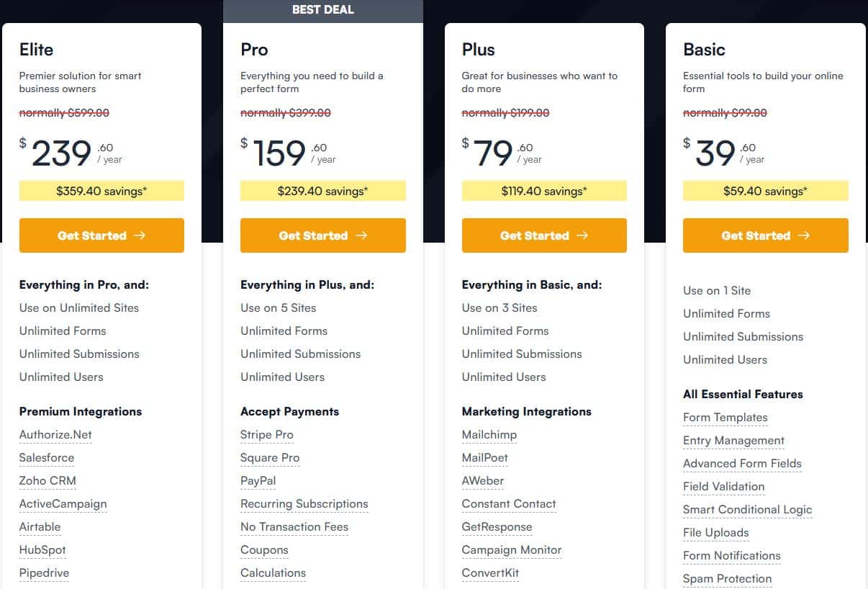Click the Zoho CRM link
This screenshot has height=589, width=868.
click(48, 480)
